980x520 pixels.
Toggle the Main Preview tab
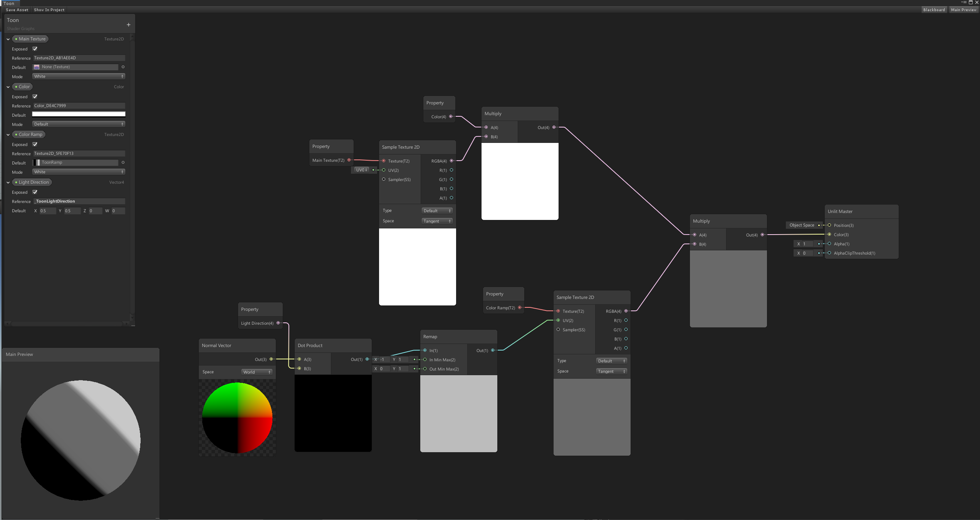click(963, 10)
